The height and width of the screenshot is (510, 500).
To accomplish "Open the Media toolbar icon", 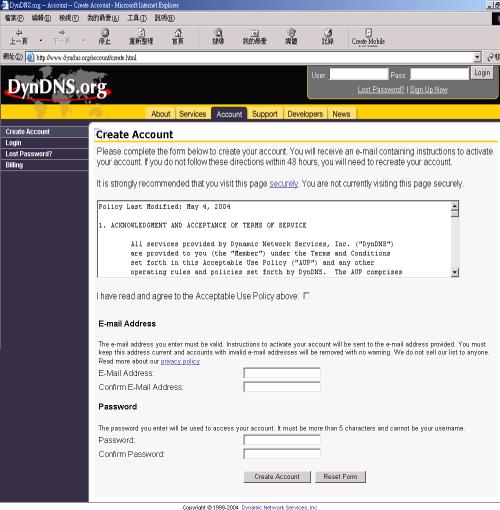I will pos(291,37).
